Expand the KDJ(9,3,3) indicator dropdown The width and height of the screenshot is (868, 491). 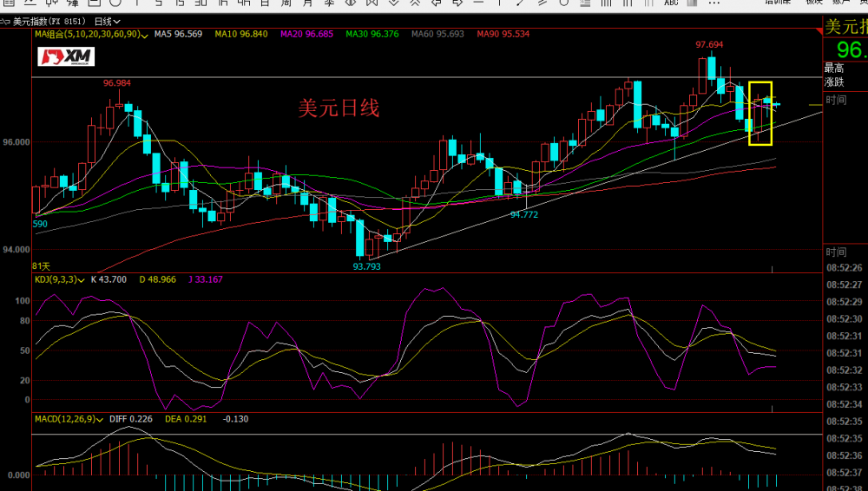[59, 279]
